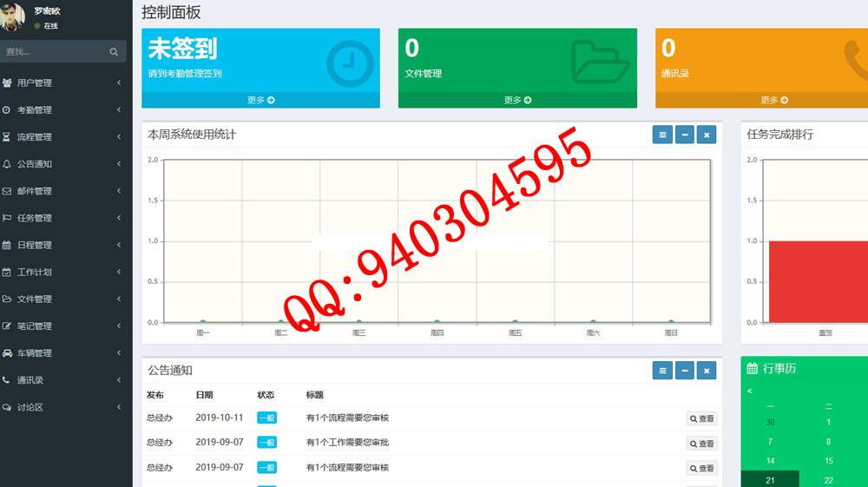Click the folder icon on the 文件管理 card

[x=601, y=63]
